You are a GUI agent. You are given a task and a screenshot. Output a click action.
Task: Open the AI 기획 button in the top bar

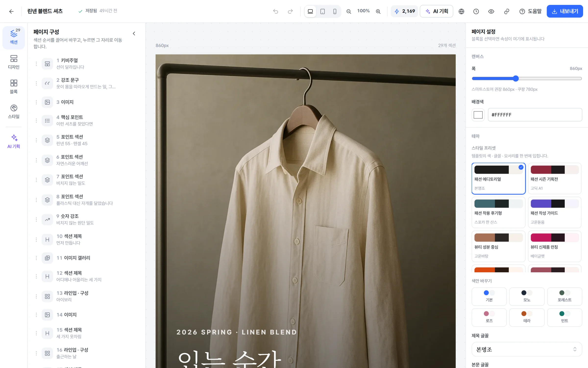point(437,11)
